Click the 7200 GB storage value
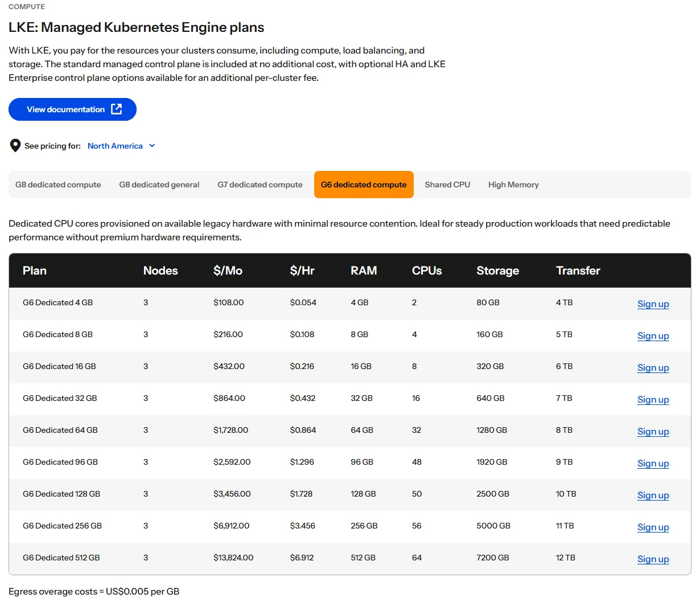Screen dimensions: 700x598 (x=493, y=558)
